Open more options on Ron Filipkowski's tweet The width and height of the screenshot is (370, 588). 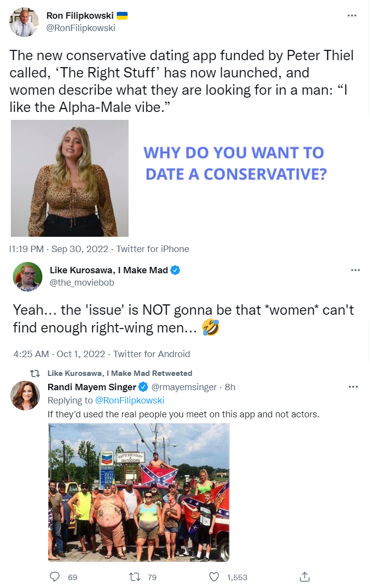click(352, 16)
